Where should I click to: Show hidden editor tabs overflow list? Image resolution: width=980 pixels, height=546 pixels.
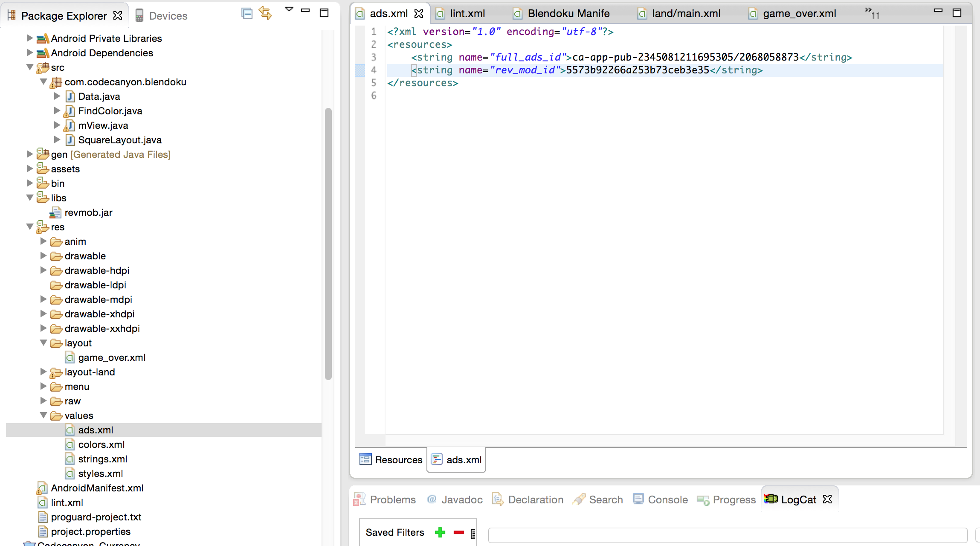871,13
